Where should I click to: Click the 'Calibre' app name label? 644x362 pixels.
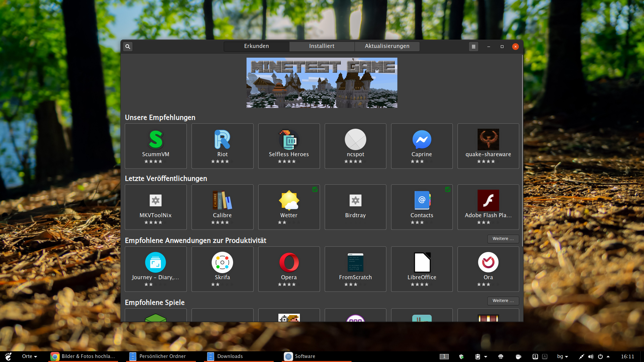pos(222,216)
